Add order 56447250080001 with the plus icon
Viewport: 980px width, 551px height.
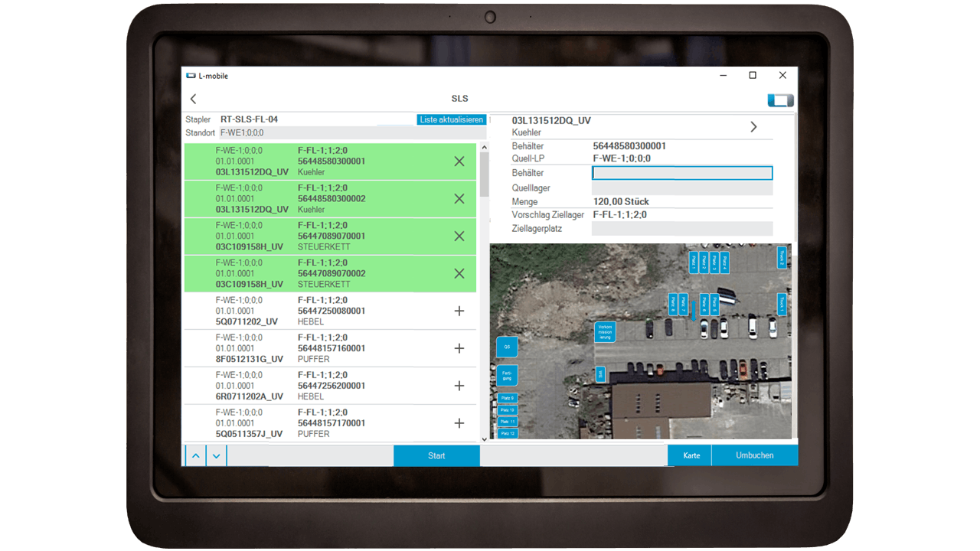click(459, 311)
